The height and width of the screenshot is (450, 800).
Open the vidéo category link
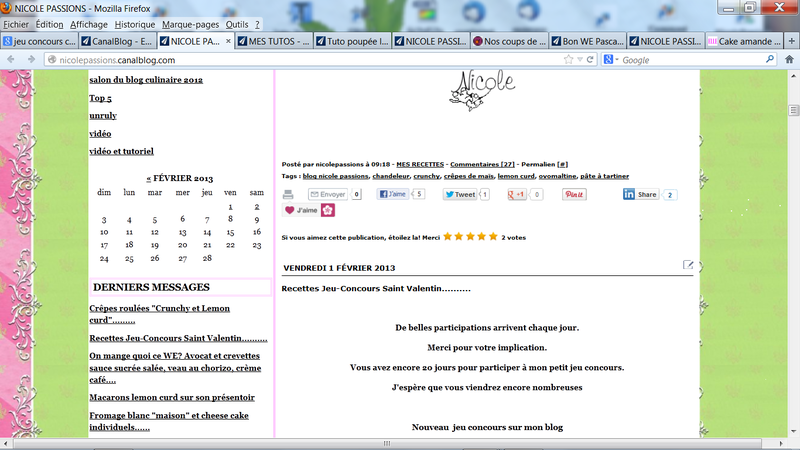(x=100, y=134)
